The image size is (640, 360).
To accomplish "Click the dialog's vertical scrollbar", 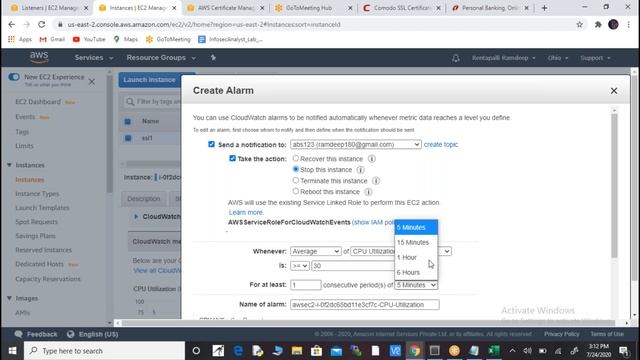I will (x=614, y=186).
